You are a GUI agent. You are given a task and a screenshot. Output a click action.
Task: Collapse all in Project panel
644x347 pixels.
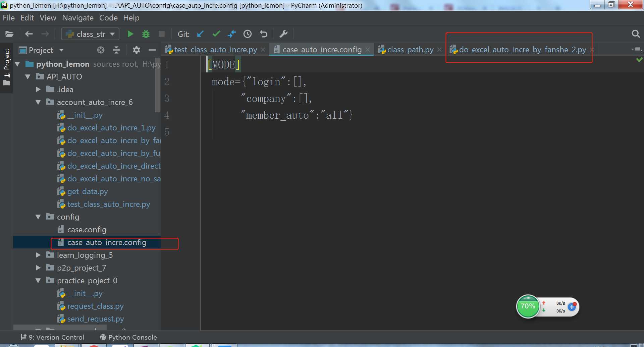pos(116,50)
